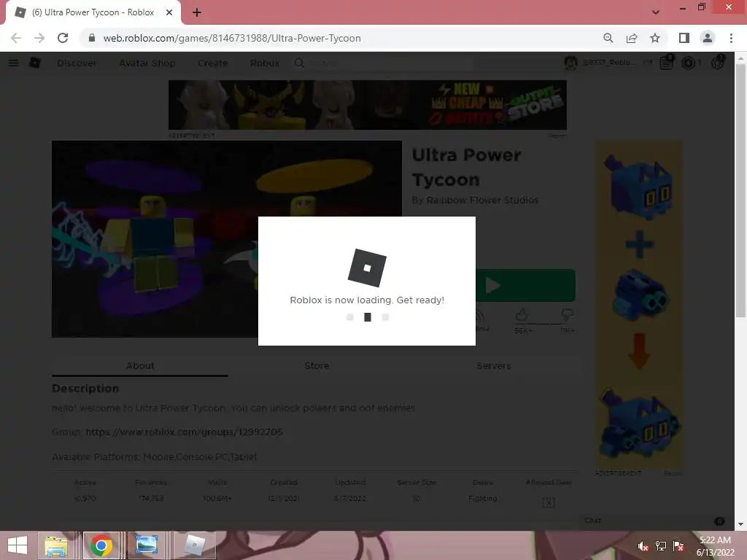The width and height of the screenshot is (747, 560).
Task: Click the taskbar clock 5:22 AM
Action: point(715,540)
